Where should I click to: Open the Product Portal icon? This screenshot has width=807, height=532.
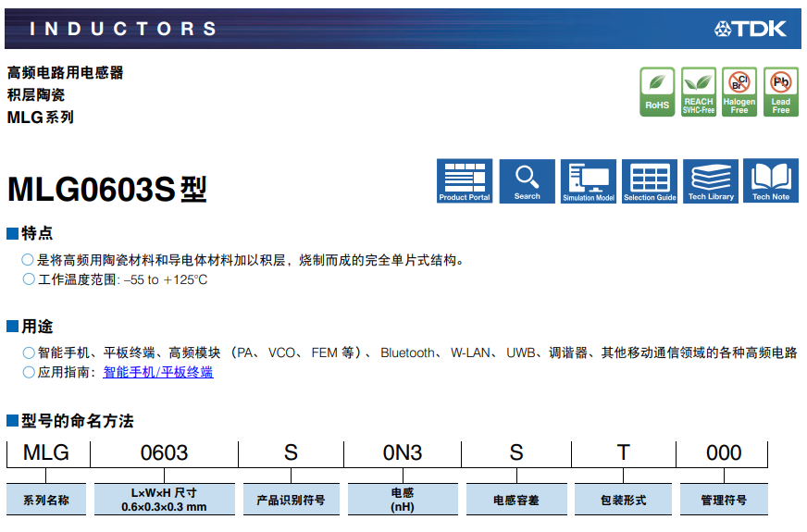coord(465,181)
